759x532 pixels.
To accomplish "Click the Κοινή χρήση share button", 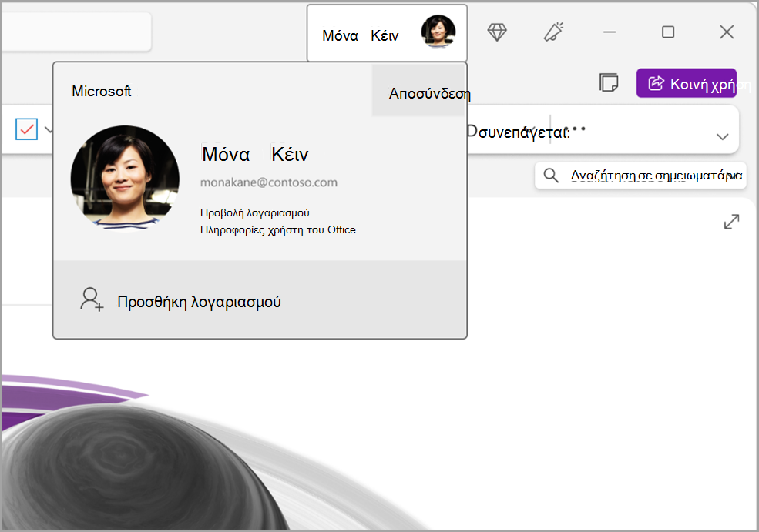I will coord(687,83).
